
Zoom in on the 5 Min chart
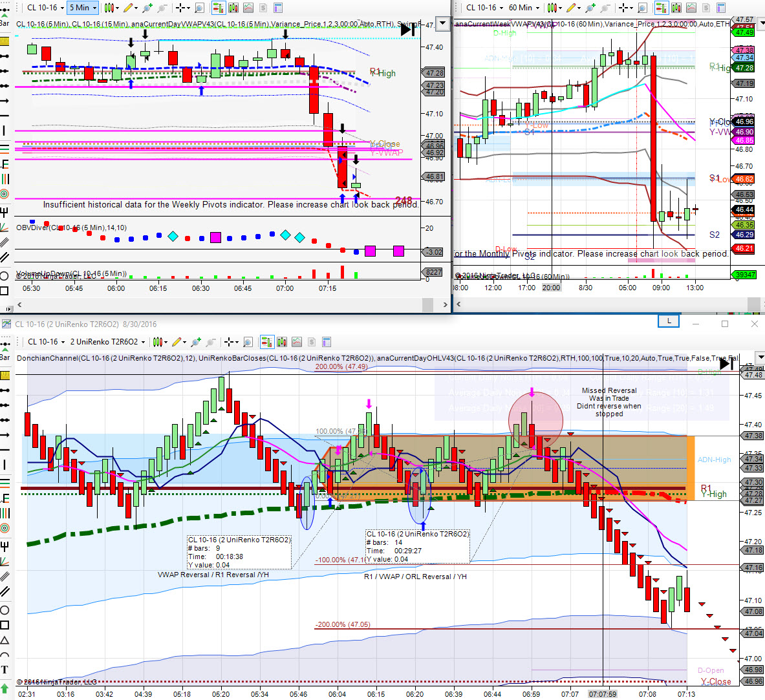[147, 8]
